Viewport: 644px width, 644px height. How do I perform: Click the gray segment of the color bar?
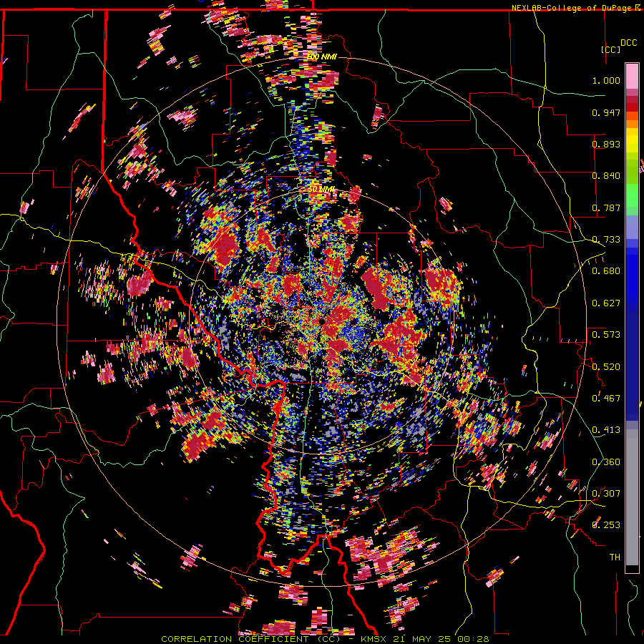[632, 497]
